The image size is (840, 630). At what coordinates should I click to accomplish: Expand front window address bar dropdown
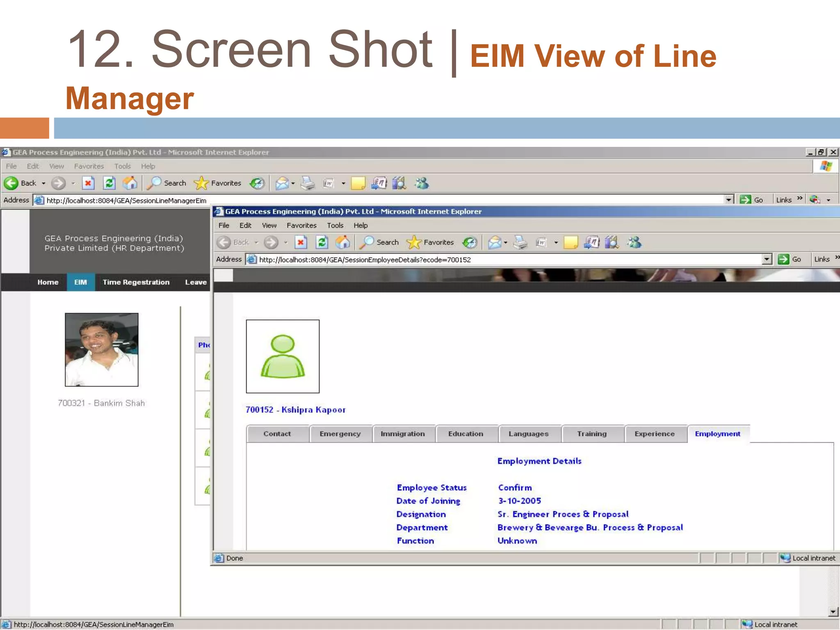point(767,259)
